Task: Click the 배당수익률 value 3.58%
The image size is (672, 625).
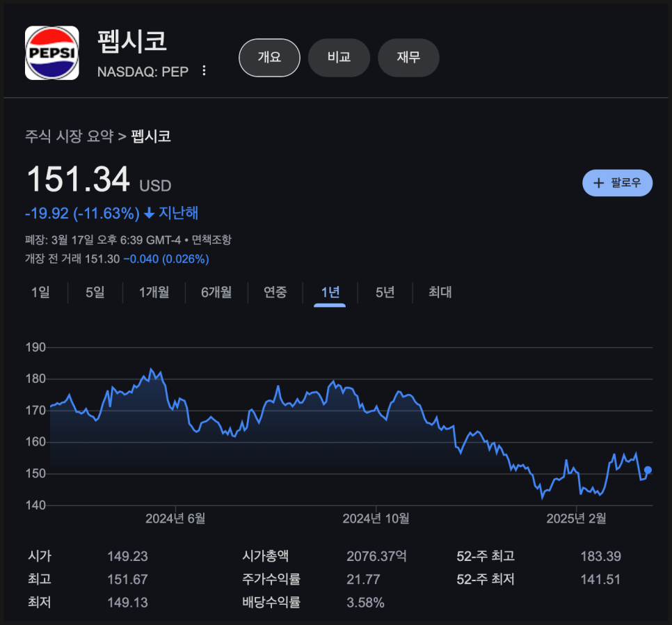Action: 365,603
